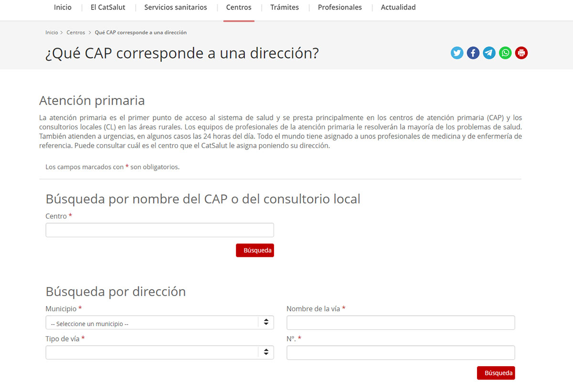Share page on Facebook icon
573x392 pixels.
tap(473, 53)
